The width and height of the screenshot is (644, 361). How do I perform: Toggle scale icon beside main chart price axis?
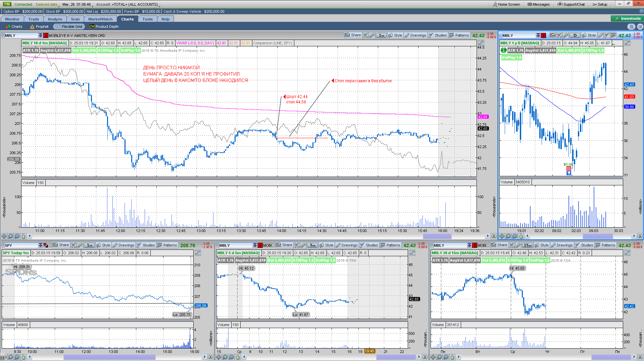coord(481,43)
